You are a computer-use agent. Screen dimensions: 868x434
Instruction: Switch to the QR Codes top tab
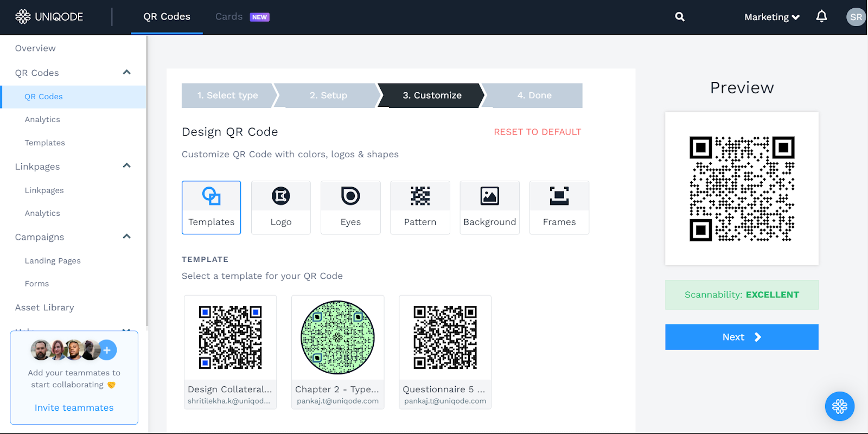(167, 17)
